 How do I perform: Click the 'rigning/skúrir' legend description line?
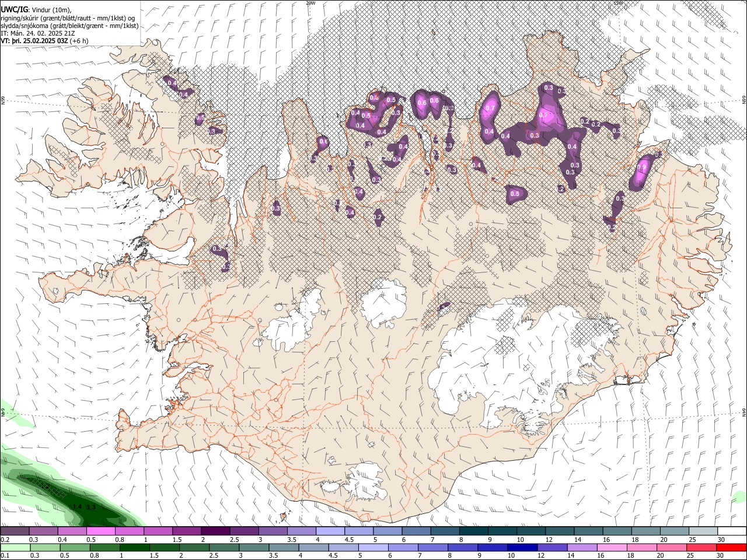(x=68, y=17)
